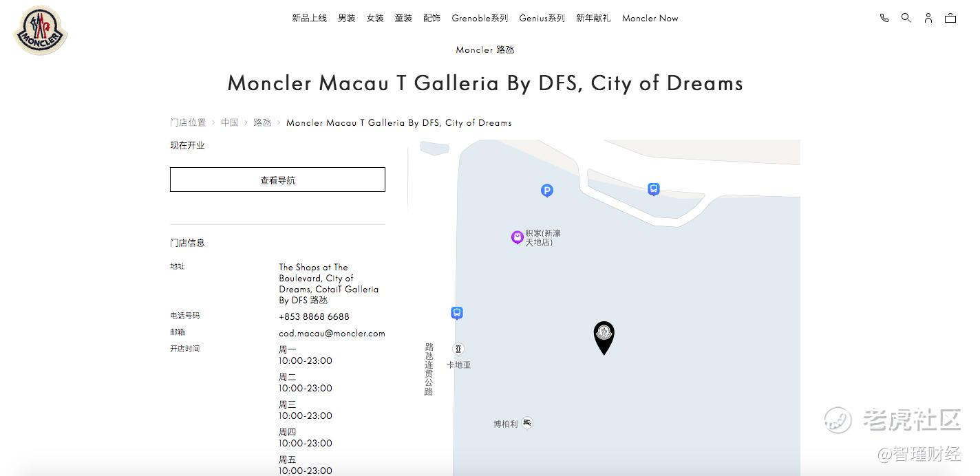Click the 门店信息 heading
Screen dimensions: 980x476
coord(187,243)
